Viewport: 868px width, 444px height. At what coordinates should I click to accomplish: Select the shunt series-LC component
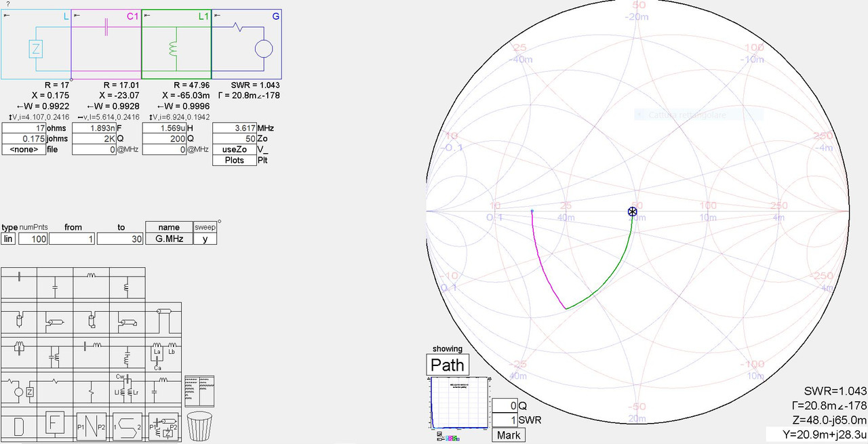coord(127,355)
